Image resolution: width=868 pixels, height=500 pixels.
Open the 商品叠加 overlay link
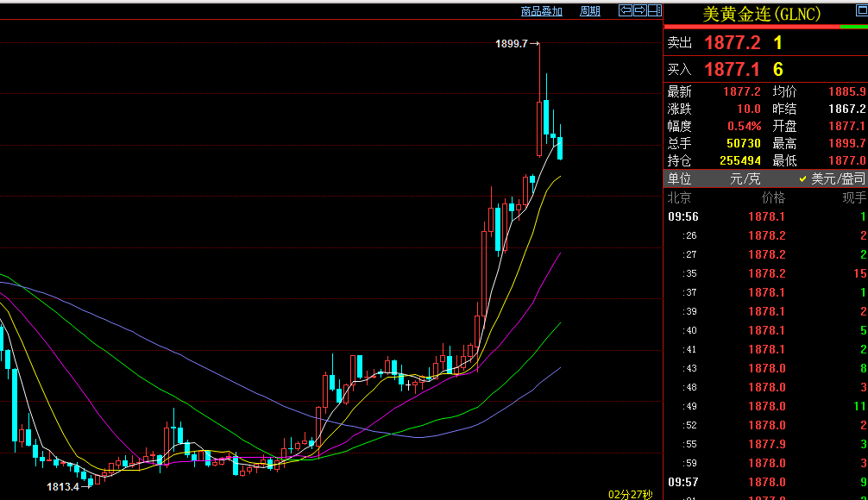(541, 11)
